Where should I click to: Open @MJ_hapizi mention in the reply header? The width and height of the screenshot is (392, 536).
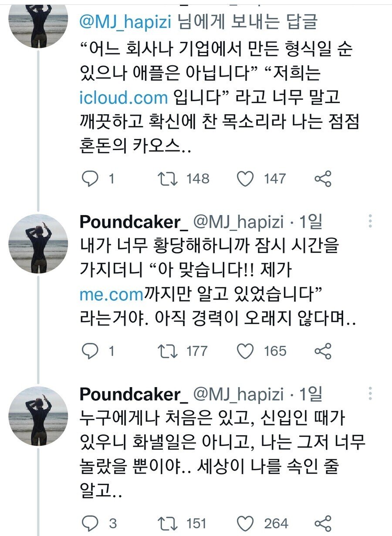(127, 20)
